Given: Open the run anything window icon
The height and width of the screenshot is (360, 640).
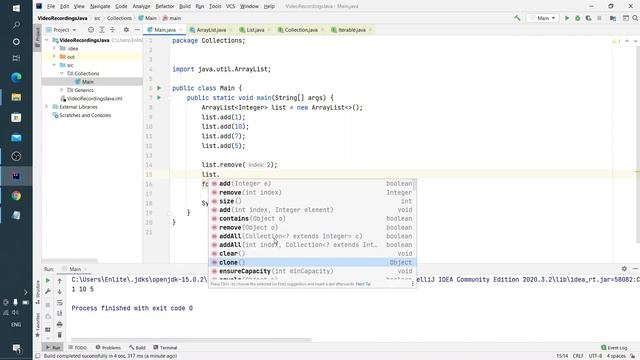Looking at the screenshot, I should pyautogui.click(x=625, y=18).
